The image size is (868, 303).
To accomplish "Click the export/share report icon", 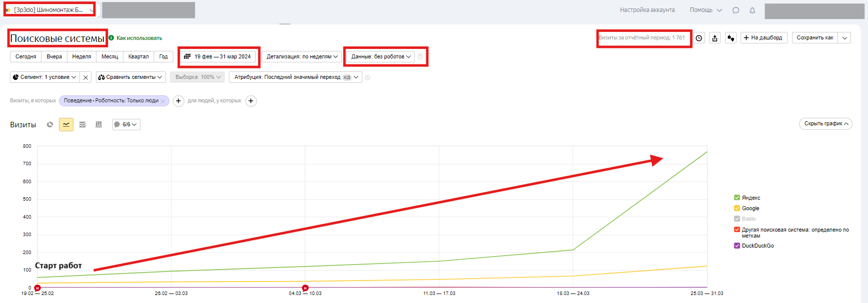I will tap(715, 38).
